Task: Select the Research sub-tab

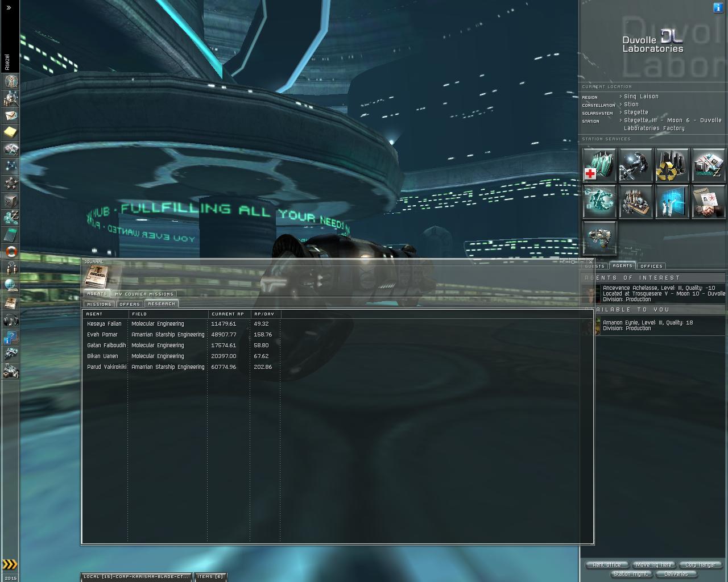Action: [162, 304]
